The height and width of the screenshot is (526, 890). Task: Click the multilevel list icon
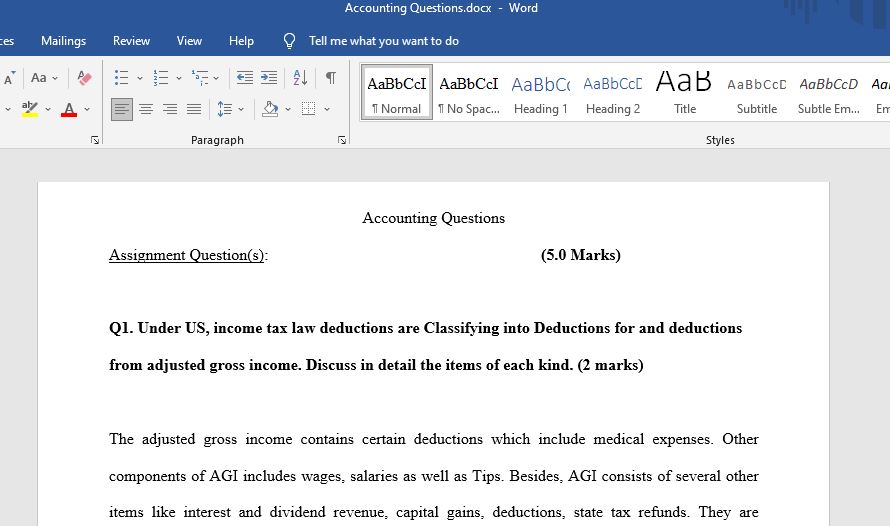click(x=200, y=78)
